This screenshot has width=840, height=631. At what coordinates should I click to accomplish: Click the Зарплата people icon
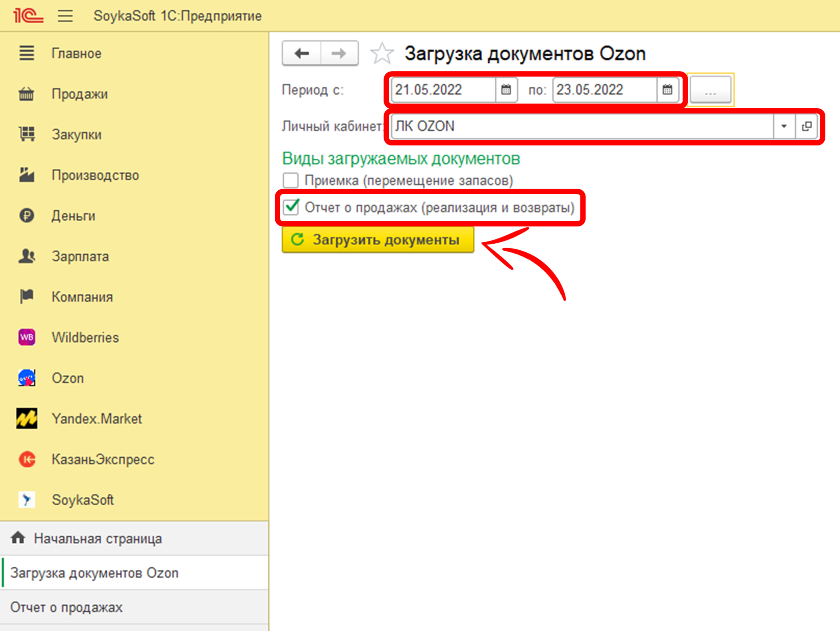27,256
